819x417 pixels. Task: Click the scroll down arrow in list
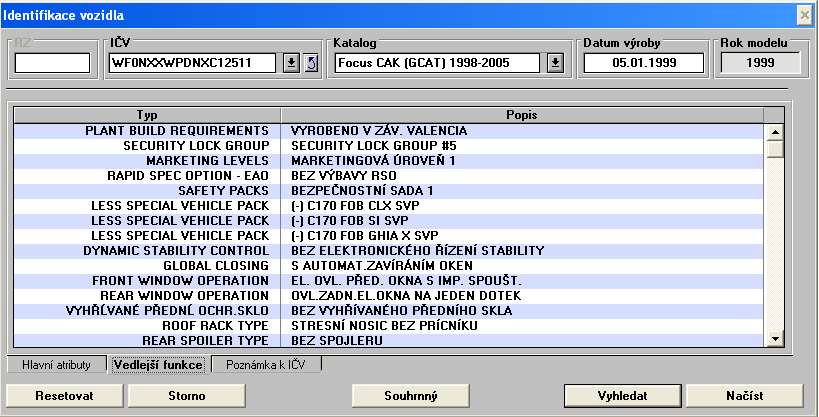(x=774, y=340)
